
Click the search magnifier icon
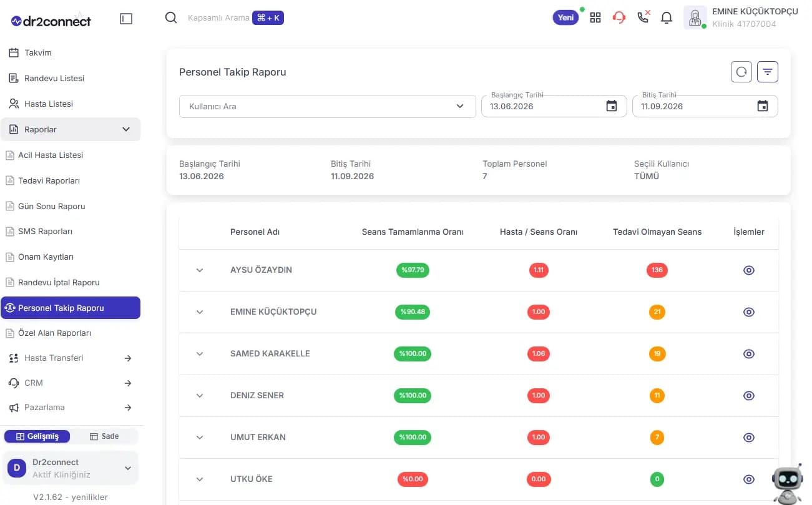point(171,17)
